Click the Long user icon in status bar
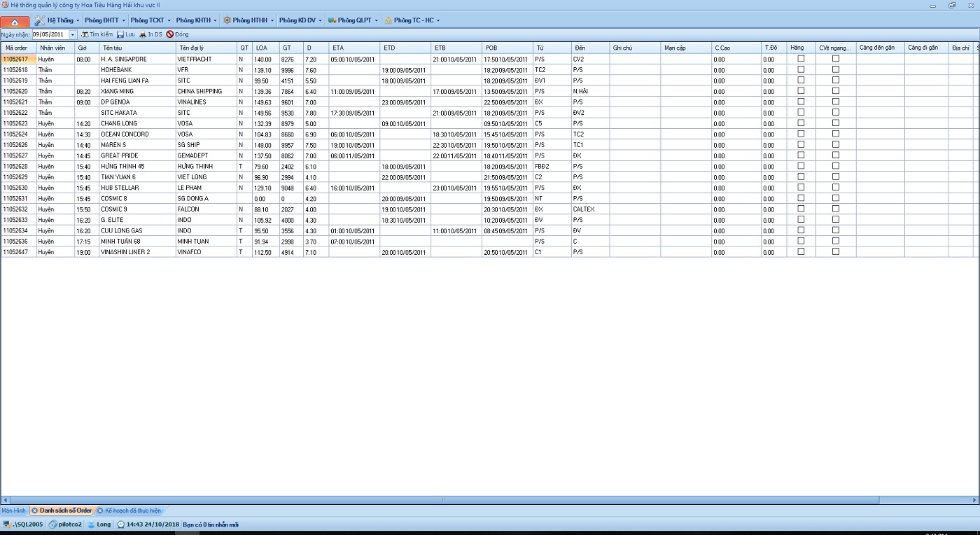The image size is (980, 535). click(x=91, y=524)
